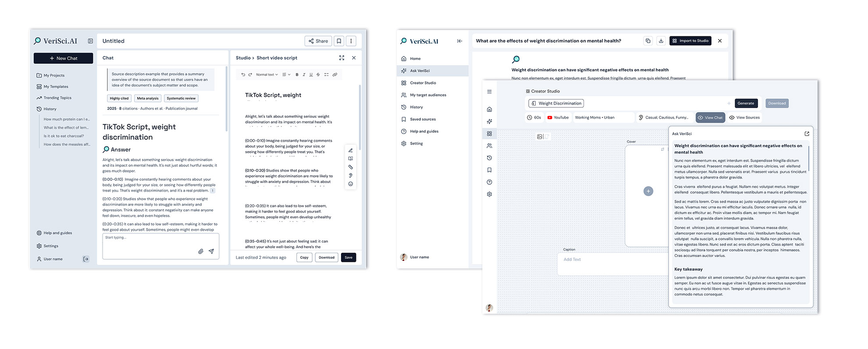The image size is (868, 349).
Task: Open Help and guides in the left chat sidebar
Action: click(54, 233)
